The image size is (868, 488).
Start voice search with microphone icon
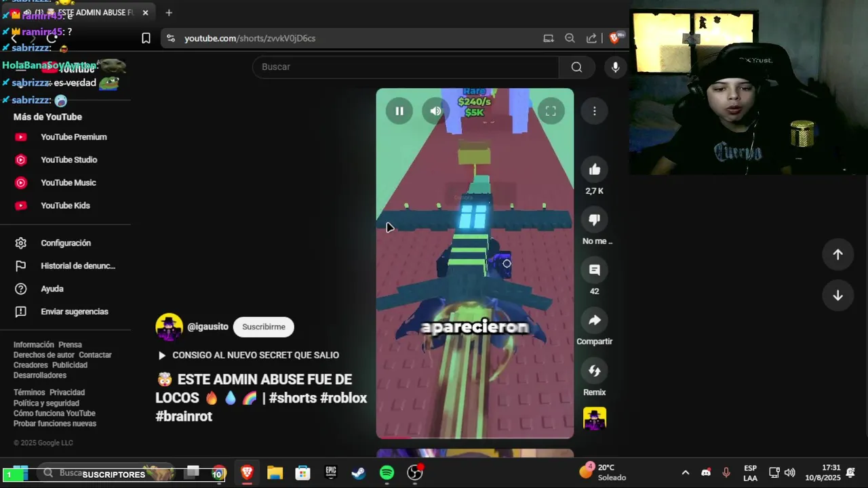(615, 66)
